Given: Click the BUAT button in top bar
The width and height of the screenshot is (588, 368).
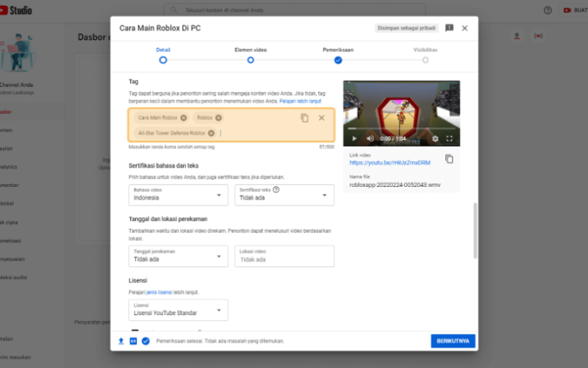Looking at the screenshot, I should pos(576,10).
